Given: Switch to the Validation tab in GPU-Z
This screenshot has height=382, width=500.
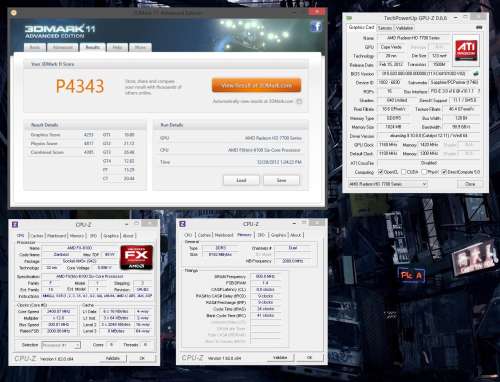Looking at the screenshot, I should (404, 28).
